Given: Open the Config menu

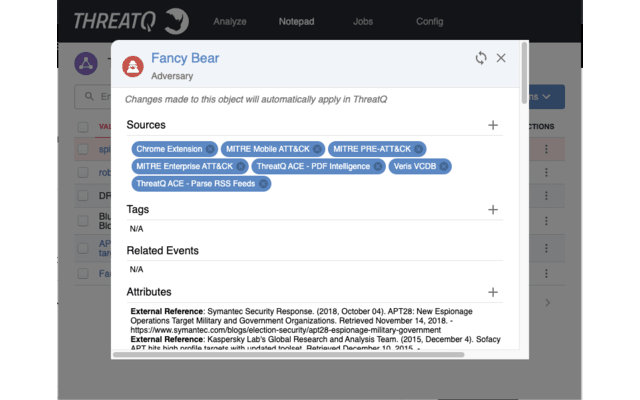Looking at the screenshot, I should (429, 22).
